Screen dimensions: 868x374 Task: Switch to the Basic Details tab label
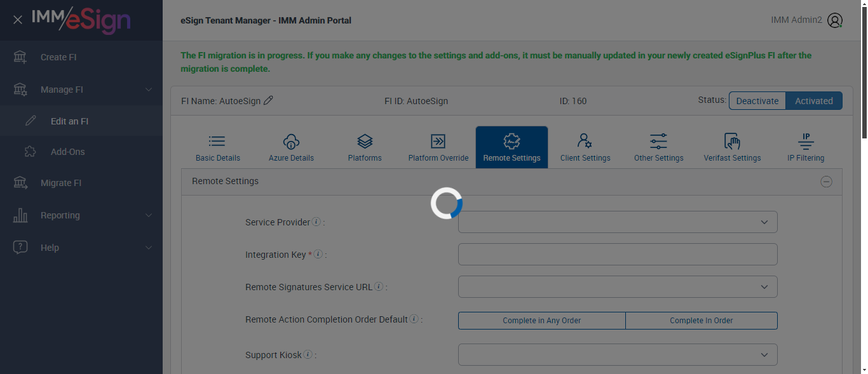[218, 158]
